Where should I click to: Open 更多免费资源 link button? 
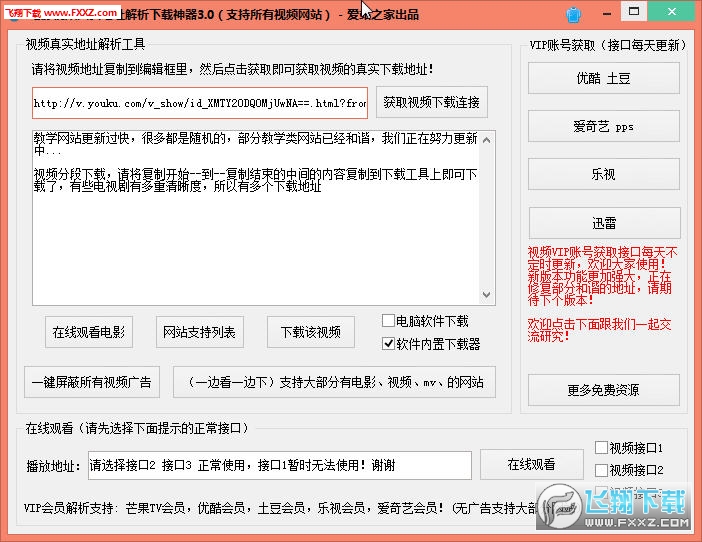(x=603, y=390)
